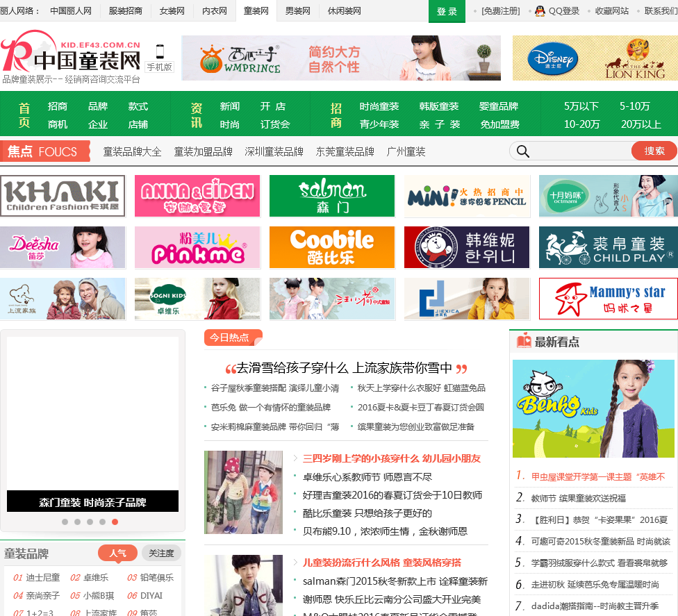678x616 pixels.
Task: Select the 5万以下 investment filter
Action: (x=581, y=106)
